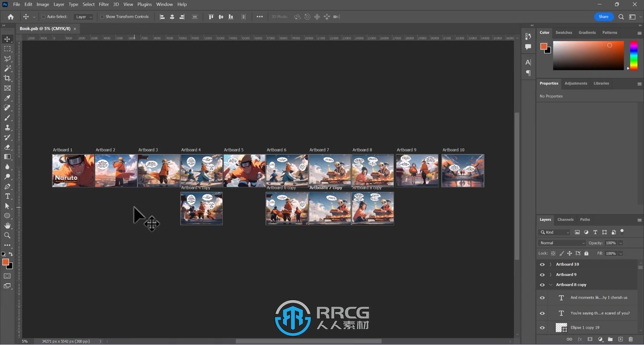
Task: Select the Rectangular Marquee tool
Action: click(7, 49)
